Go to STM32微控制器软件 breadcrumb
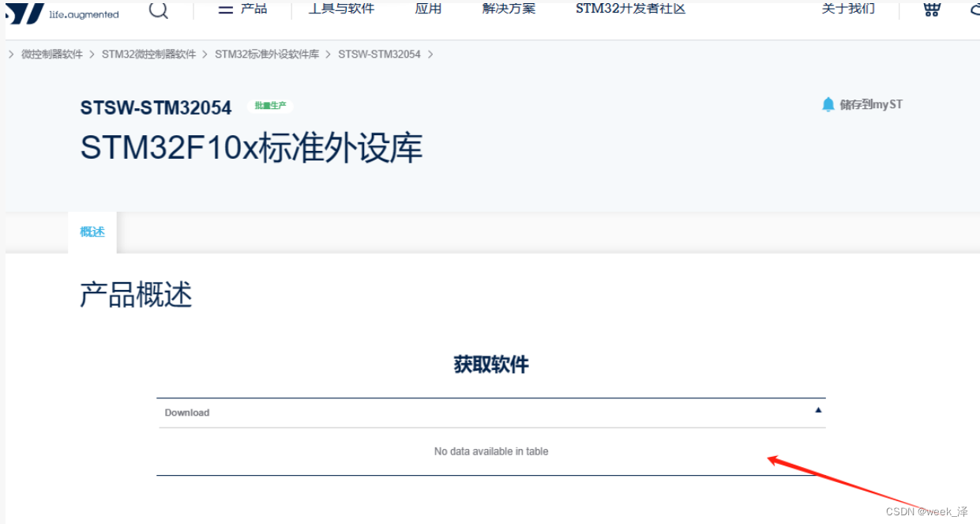Image resolution: width=980 pixels, height=524 pixels. tap(148, 55)
